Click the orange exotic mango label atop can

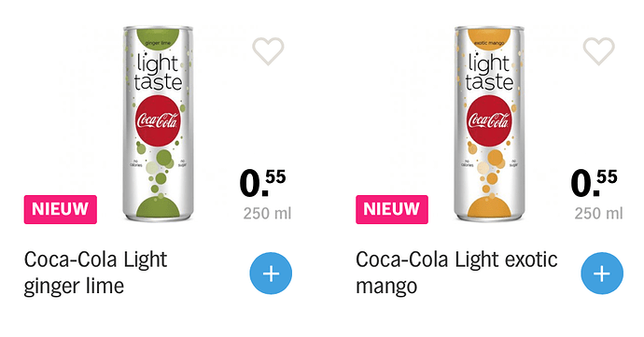click(489, 39)
